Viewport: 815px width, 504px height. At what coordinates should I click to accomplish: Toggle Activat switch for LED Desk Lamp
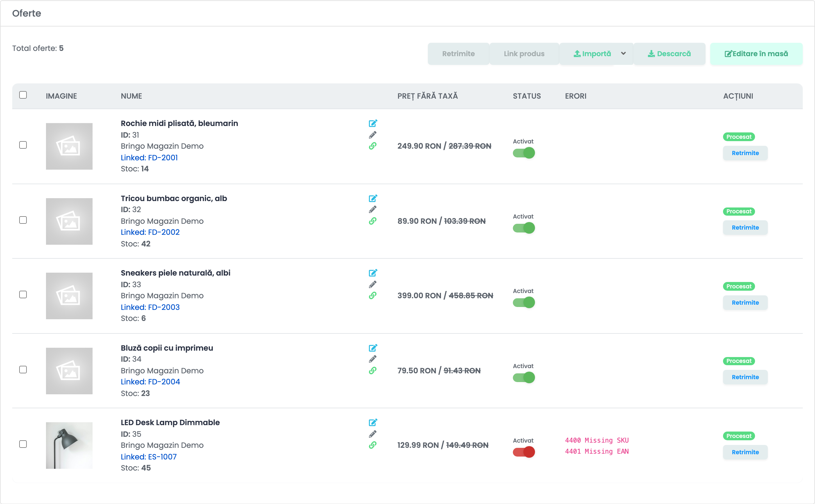pos(524,452)
